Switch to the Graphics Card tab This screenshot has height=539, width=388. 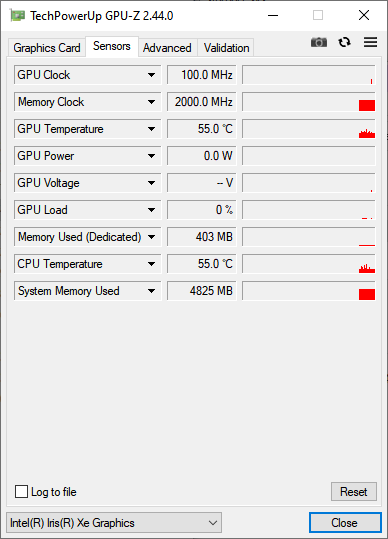click(47, 47)
